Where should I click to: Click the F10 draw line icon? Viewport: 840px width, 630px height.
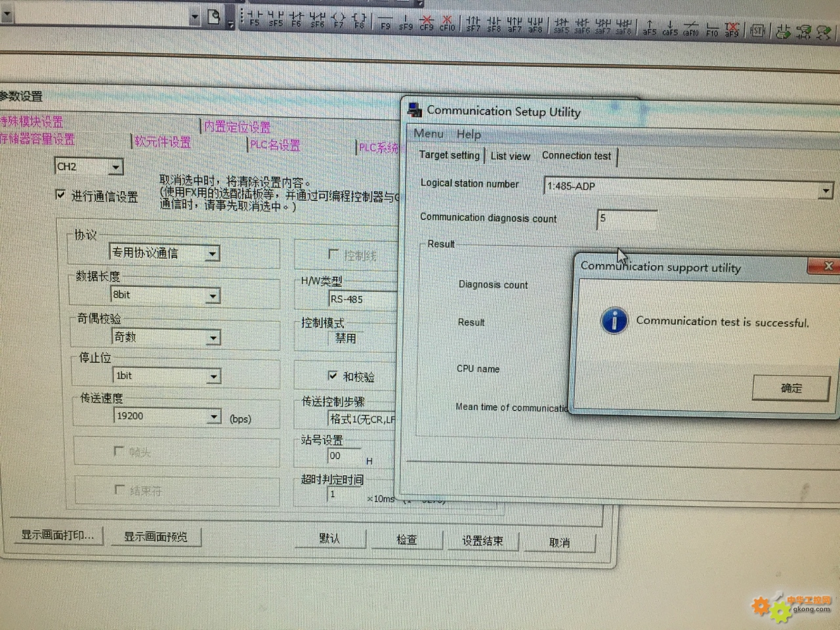[712, 30]
